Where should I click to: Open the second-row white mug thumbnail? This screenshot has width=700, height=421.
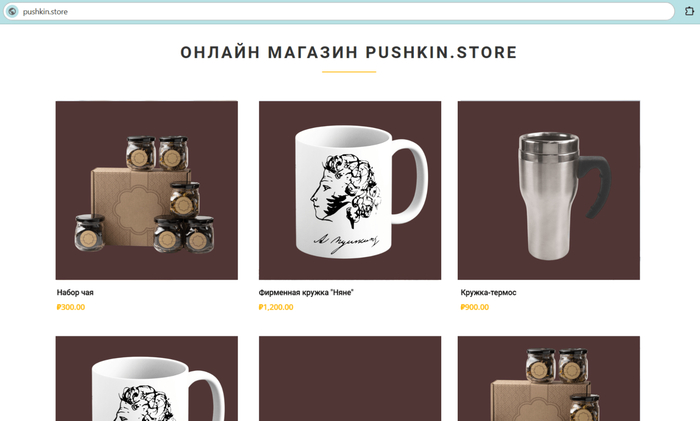coord(146,379)
